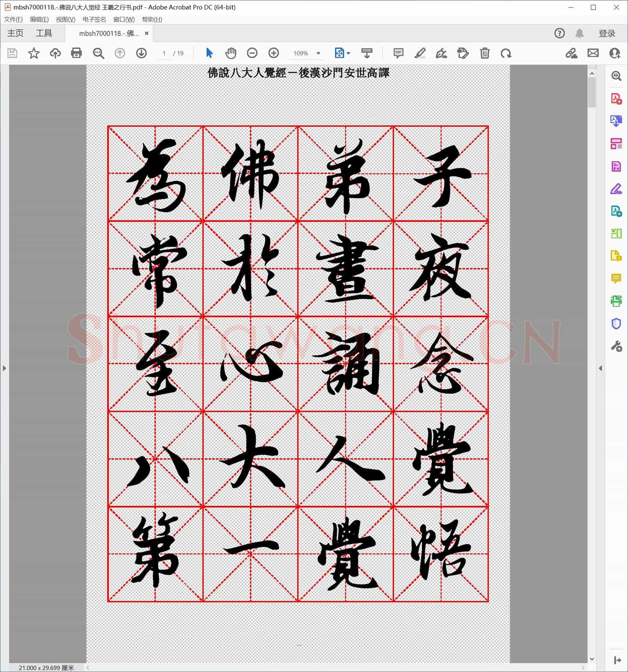Click the Save file icon
628x672 pixels.
click(12, 53)
